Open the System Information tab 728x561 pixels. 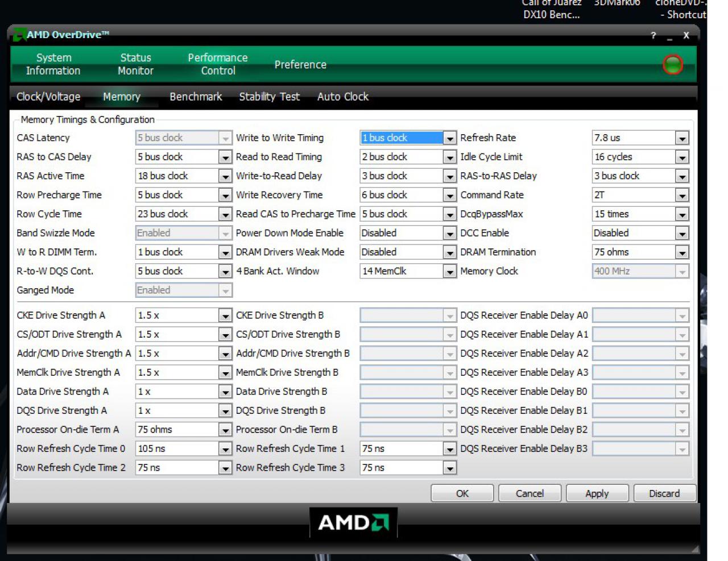click(53, 64)
